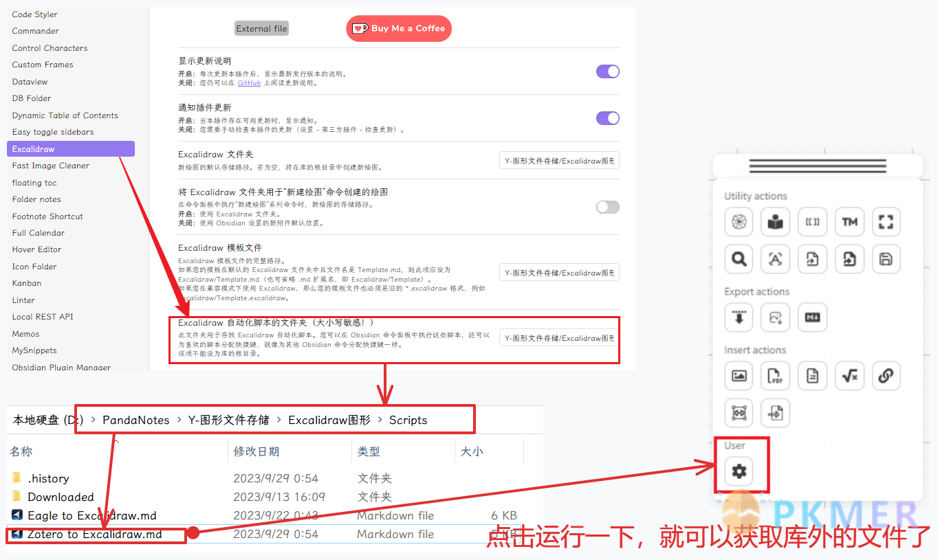Select Linter in the plugin list

click(23, 300)
